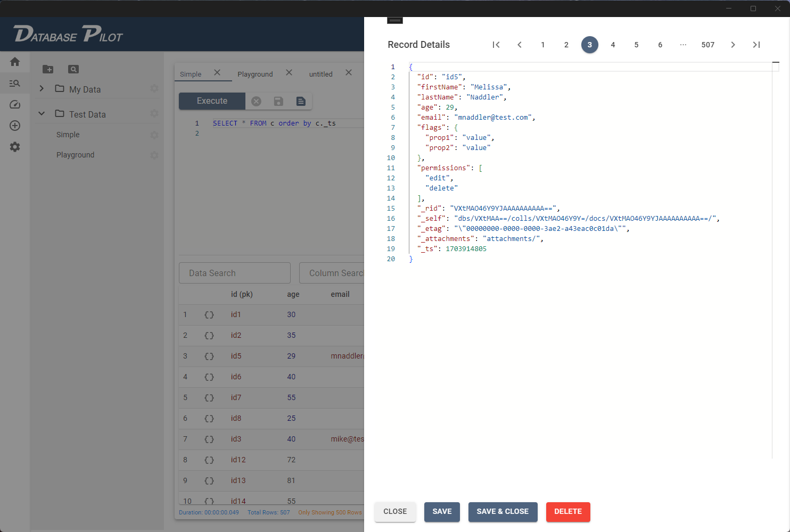Click the id (pk) column header

242,294
